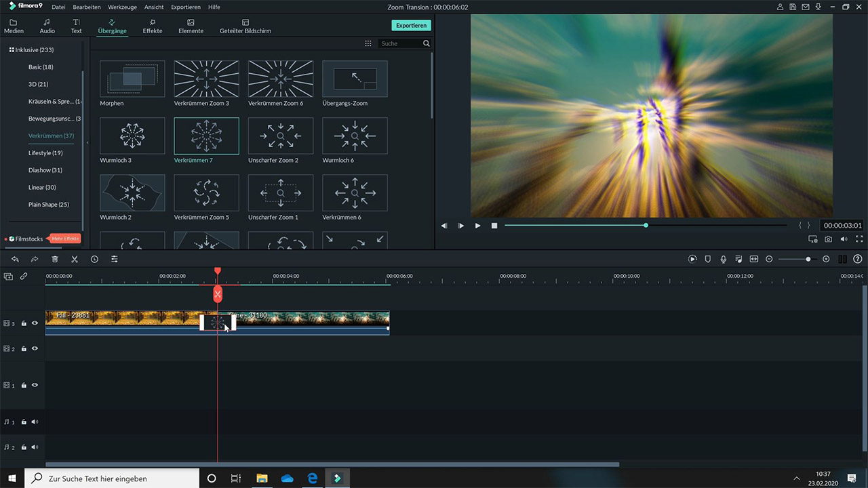Click the Exportieren button
Screen dimensions: 868x488
pyautogui.click(x=411, y=25)
